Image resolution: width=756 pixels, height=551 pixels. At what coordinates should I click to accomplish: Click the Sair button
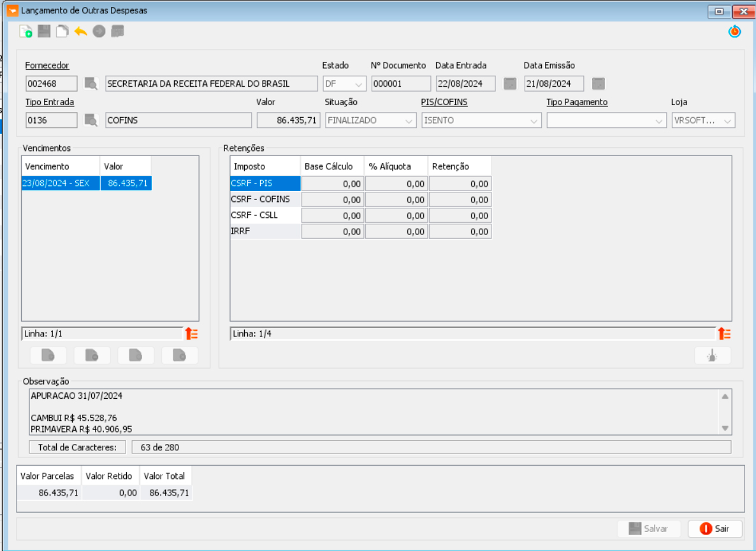click(x=715, y=529)
